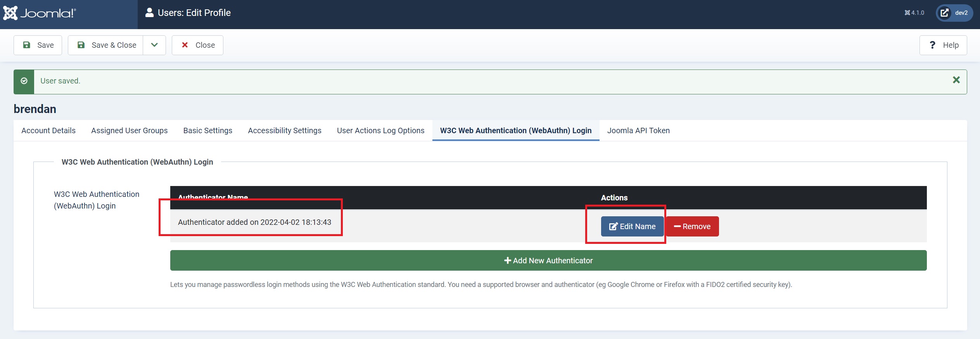Click the authenticator name text 'Authenticator added on 2022-04-02 18:13:43'
This screenshot has width=980, height=339.
point(254,222)
